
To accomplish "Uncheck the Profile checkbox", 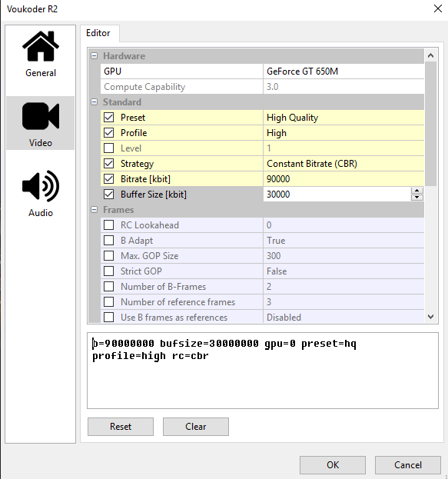I will (x=108, y=132).
